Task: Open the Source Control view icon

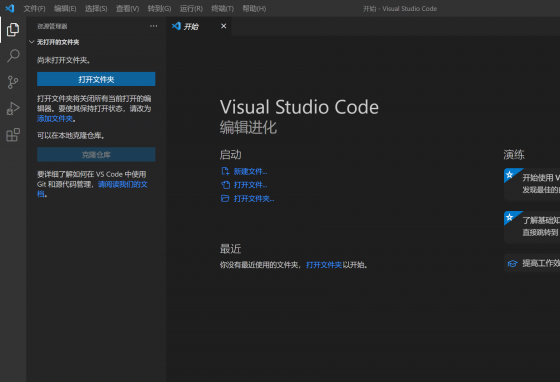Action: tap(13, 82)
